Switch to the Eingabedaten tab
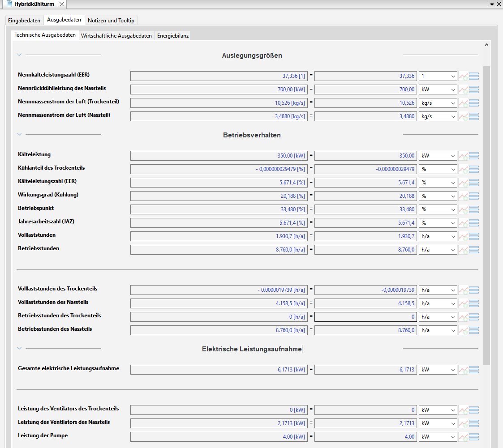Image resolution: width=503 pixels, height=448 pixels. pos(24,21)
